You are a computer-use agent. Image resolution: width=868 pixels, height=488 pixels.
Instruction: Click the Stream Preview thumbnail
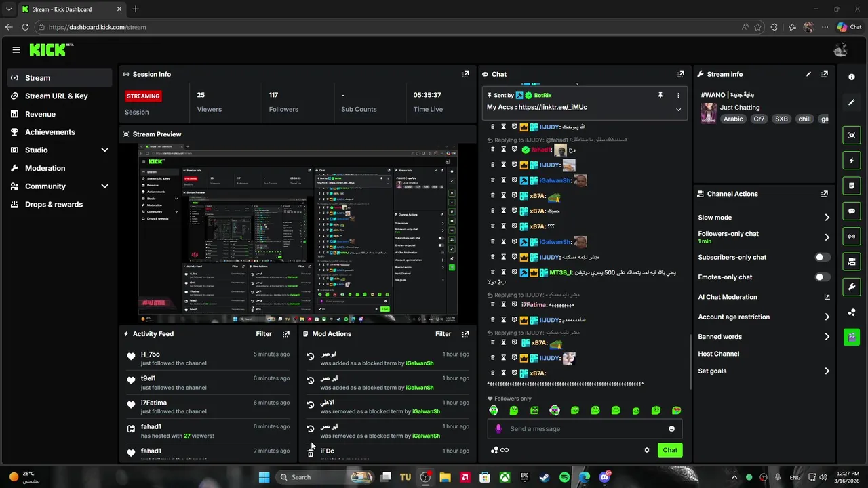pos(298,234)
